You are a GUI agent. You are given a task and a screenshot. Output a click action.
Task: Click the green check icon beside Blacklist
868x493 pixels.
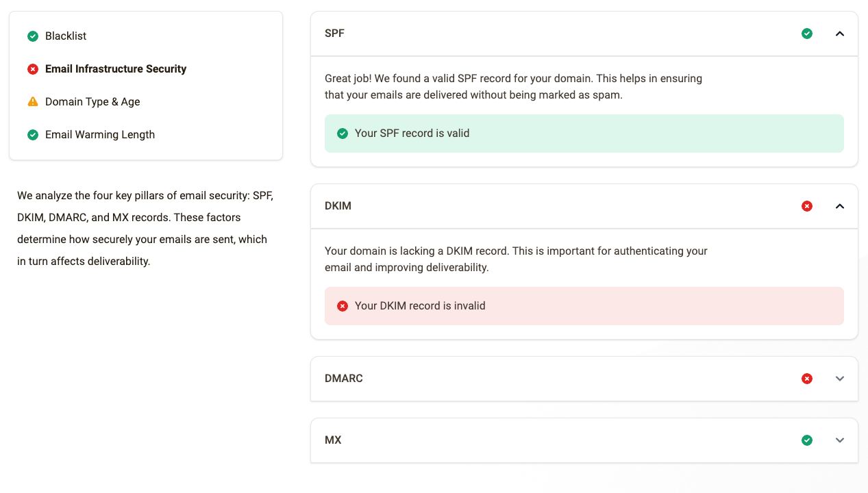point(33,36)
